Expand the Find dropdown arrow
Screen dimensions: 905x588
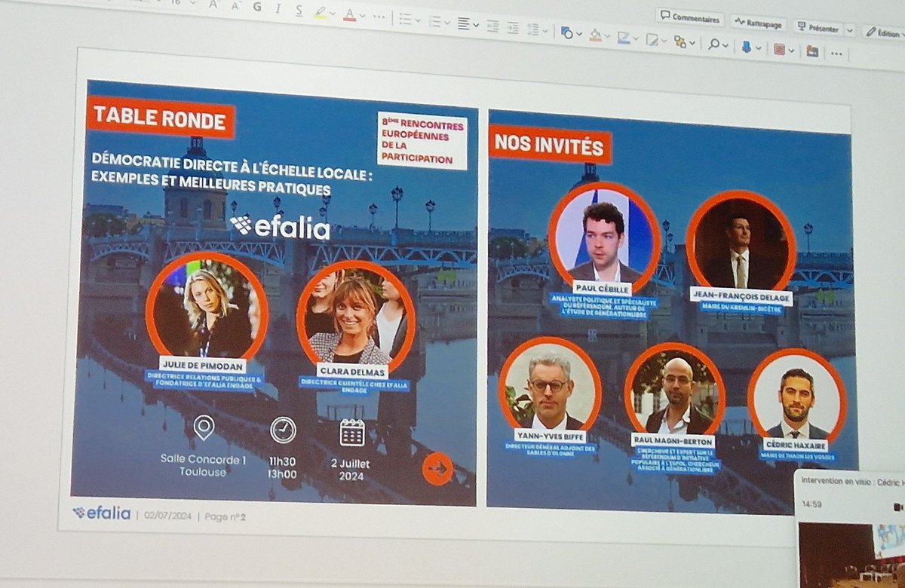[x=725, y=45]
